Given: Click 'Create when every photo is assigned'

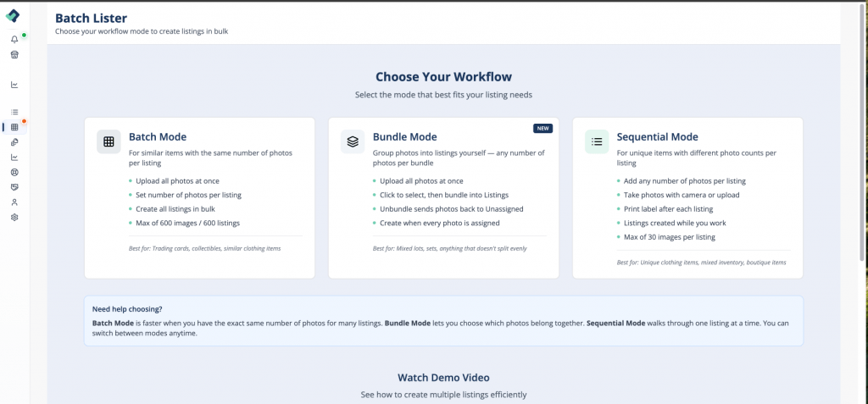Looking at the screenshot, I should (x=440, y=223).
